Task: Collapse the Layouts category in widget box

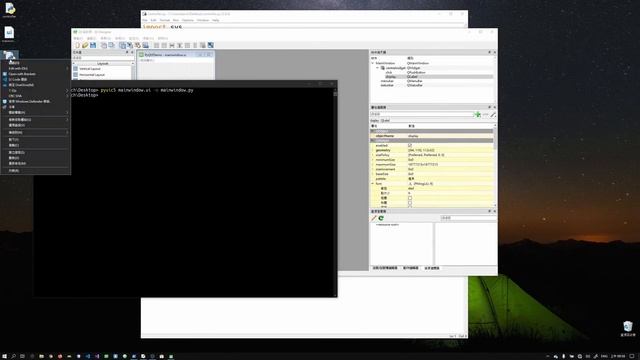Action: coord(74,63)
